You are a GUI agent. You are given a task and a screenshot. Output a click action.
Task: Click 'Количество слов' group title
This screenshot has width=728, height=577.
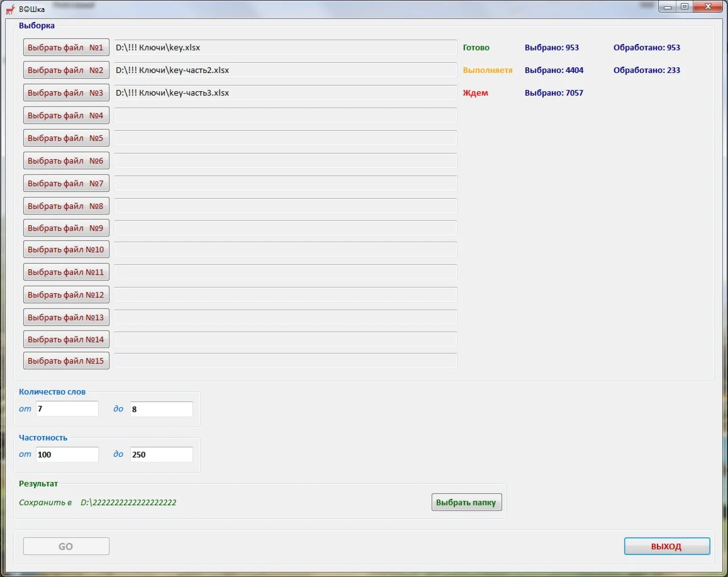pyautogui.click(x=52, y=392)
